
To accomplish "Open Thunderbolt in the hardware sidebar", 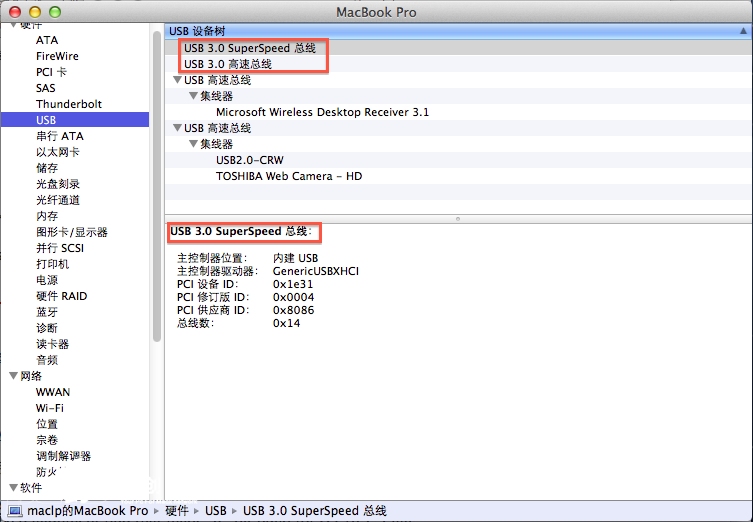I will (69, 104).
